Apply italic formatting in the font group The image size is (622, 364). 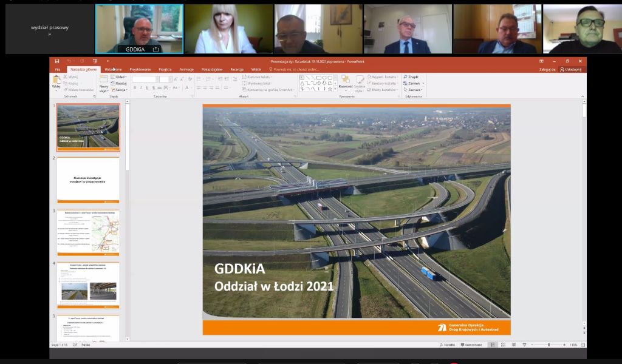pyautogui.click(x=141, y=88)
